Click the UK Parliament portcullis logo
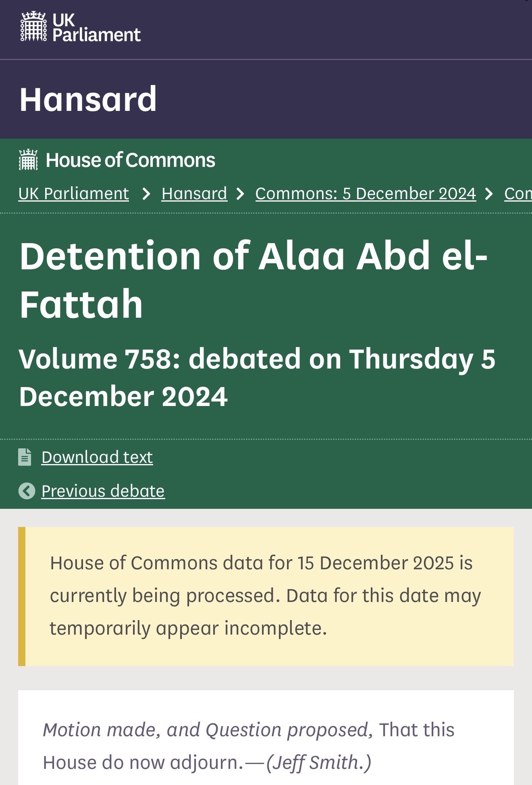This screenshot has height=785, width=532. pyautogui.click(x=33, y=27)
